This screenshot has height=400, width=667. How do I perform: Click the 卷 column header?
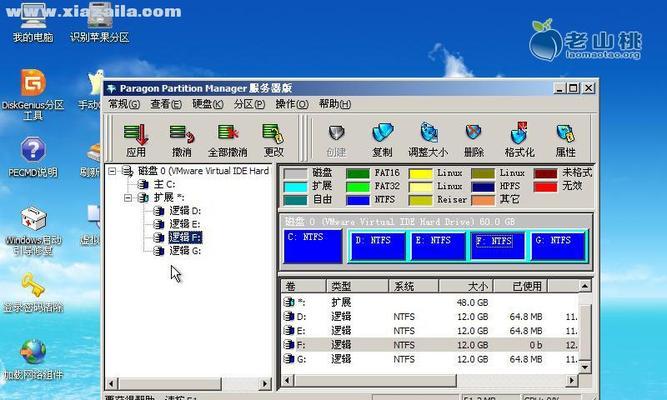pos(303,286)
